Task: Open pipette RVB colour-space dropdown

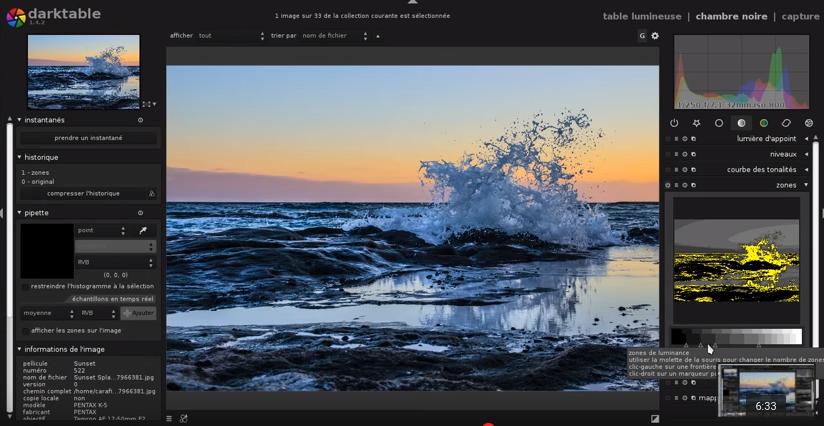Action: coord(115,262)
